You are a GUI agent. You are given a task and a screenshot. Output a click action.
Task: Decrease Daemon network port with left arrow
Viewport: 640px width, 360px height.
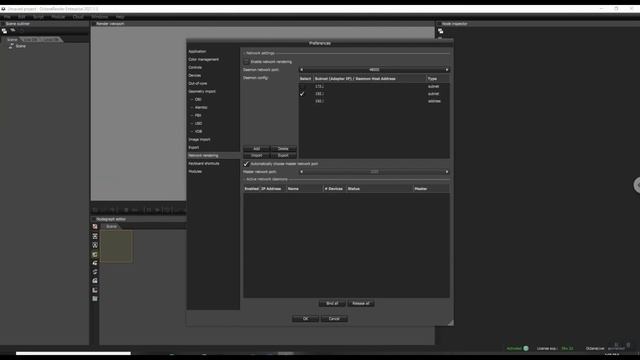pos(301,70)
